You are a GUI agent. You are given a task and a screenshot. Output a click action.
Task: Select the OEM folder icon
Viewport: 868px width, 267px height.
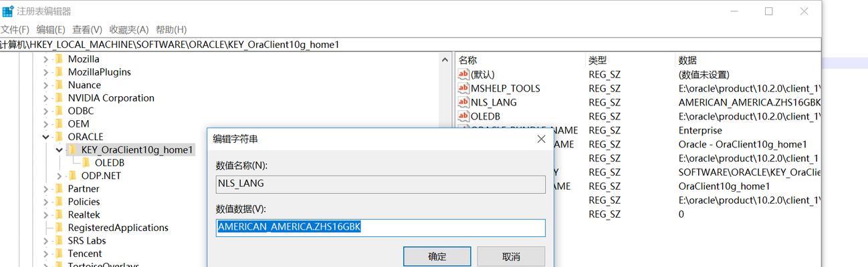59,123
